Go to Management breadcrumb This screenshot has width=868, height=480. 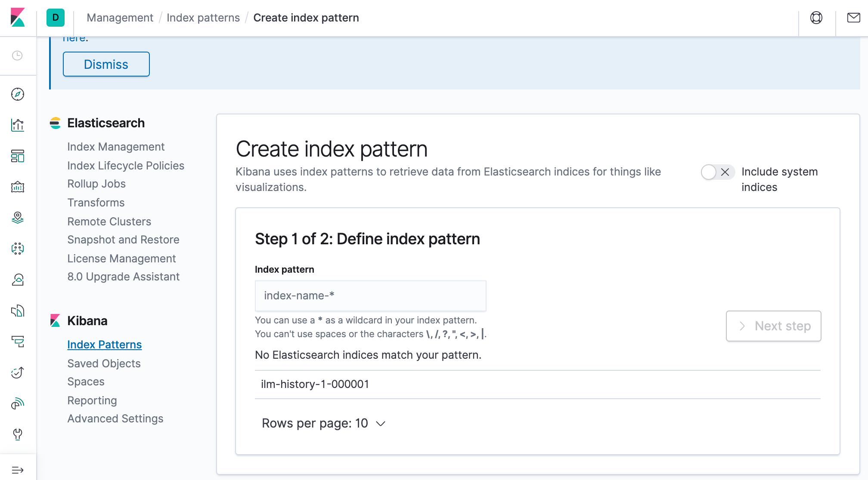pos(120,18)
